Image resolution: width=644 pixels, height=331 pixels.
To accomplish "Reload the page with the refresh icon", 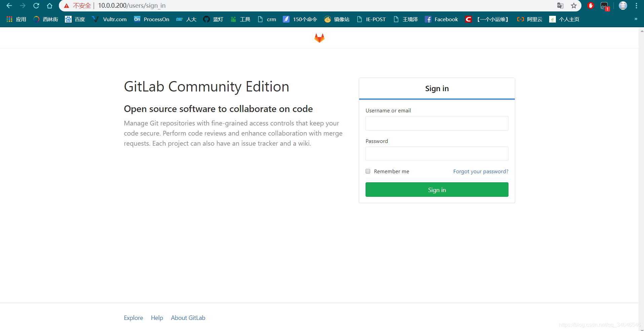I will (x=36, y=6).
